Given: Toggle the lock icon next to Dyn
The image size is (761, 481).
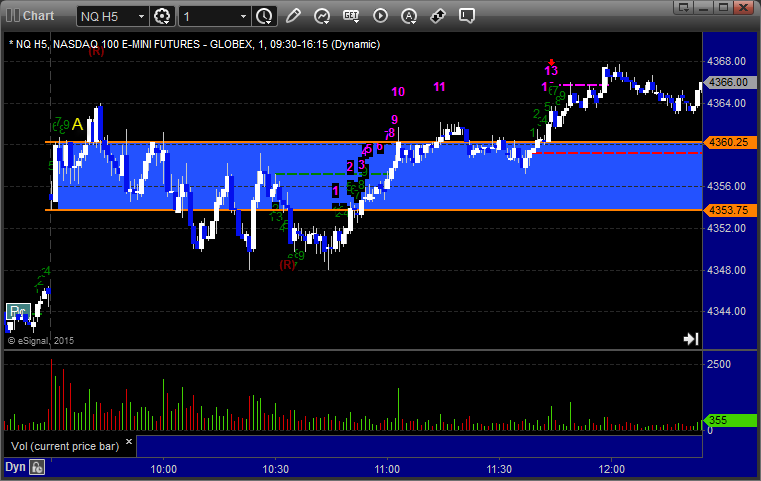Looking at the screenshot, I should 37,467.
